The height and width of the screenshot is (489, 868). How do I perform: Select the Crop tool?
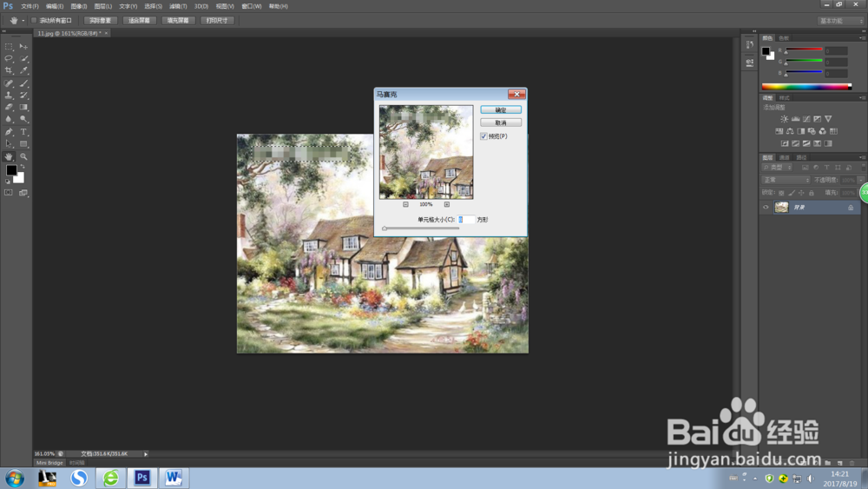tap(9, 70)
